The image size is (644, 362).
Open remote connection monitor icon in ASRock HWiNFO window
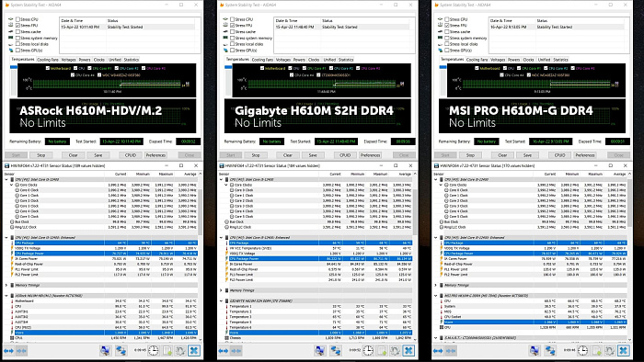(x=106, y=351)
